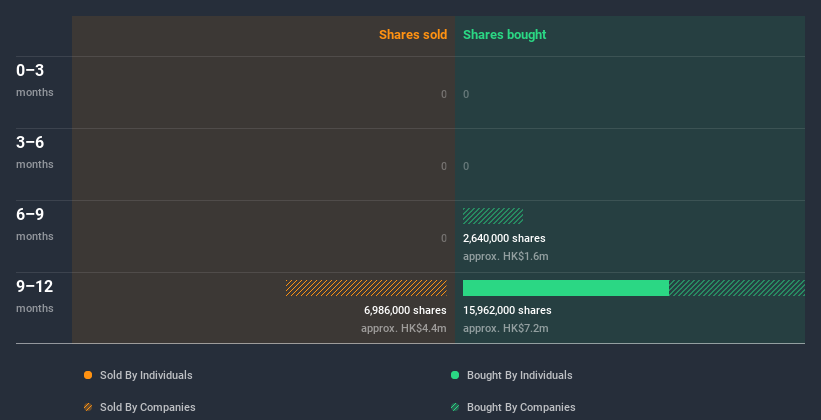Click the 2,640,000 shares value

(x=504, y=238)
